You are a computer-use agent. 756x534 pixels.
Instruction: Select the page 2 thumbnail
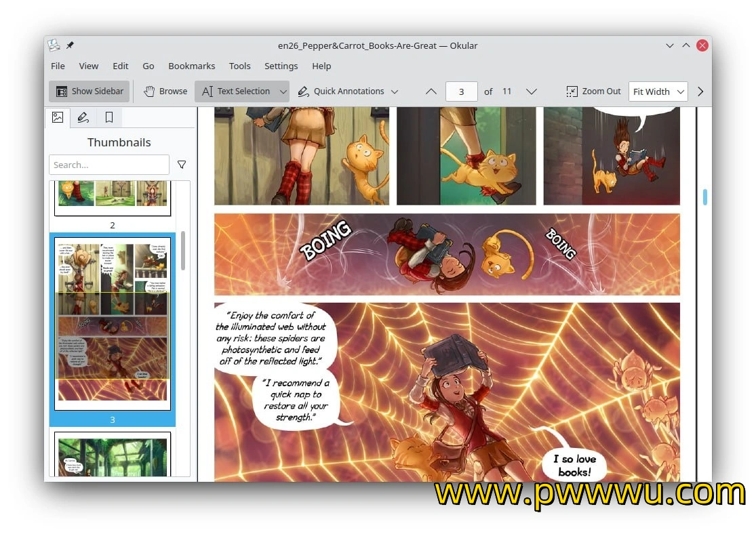[x=113, y=198]
